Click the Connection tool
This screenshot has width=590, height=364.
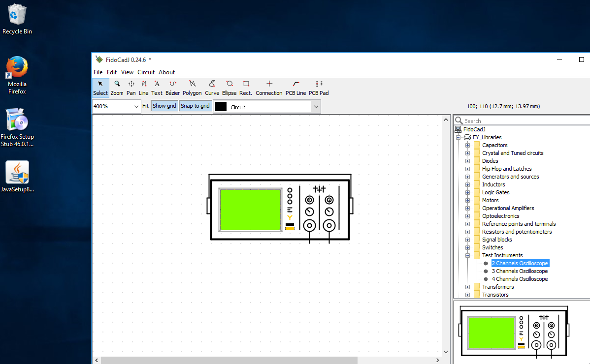click(269, 88)
